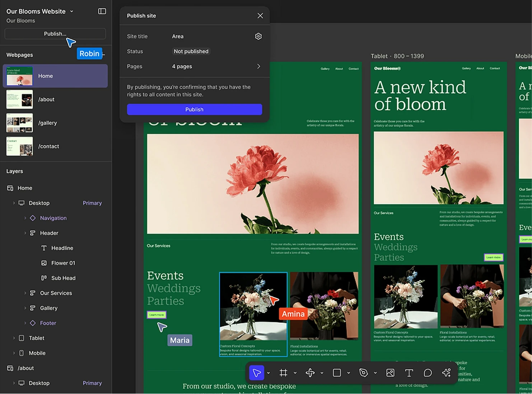Open the shape tool options dropdown arrow

[x=348, y=373]
